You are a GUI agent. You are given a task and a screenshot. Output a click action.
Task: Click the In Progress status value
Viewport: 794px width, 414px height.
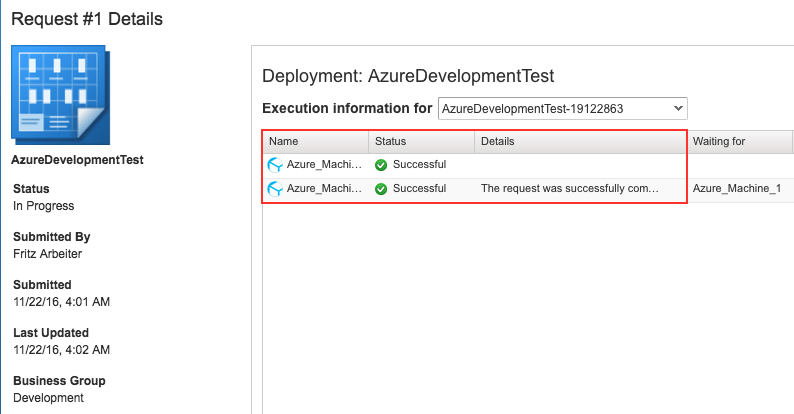[x=44, y=206]
